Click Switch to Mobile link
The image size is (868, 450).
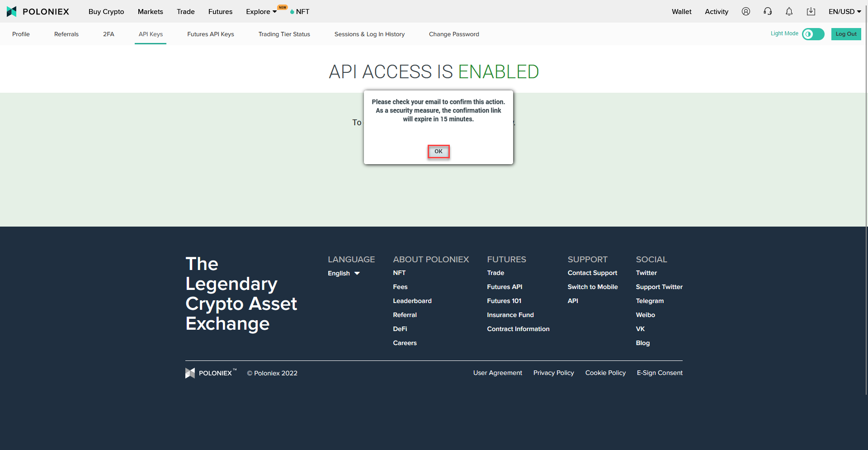(x=593, y=287)
